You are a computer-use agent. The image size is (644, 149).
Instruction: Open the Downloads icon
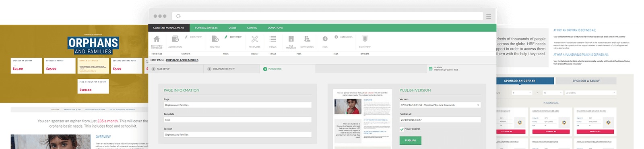pos(307,39)
